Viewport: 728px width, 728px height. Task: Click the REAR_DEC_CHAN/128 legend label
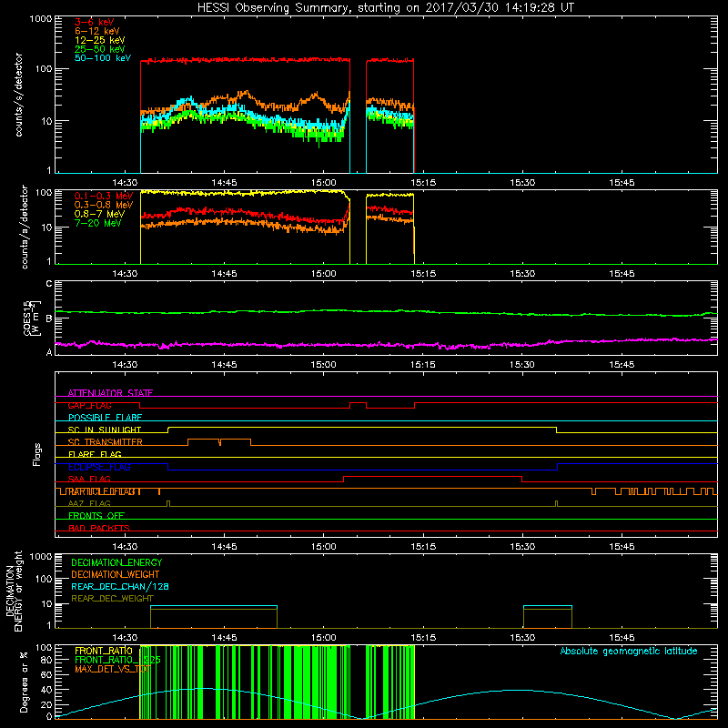coord(120,586)
